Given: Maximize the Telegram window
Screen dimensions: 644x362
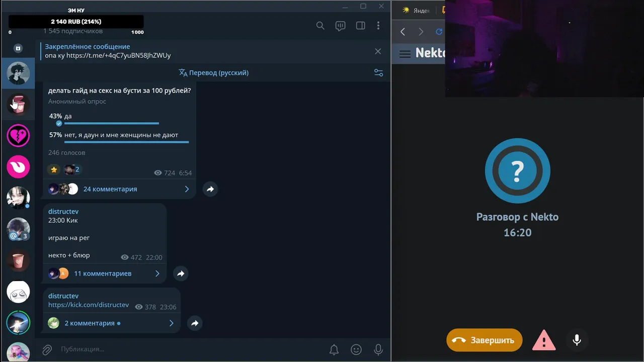Looking at the screenshot, I should (x=363, y=7).
